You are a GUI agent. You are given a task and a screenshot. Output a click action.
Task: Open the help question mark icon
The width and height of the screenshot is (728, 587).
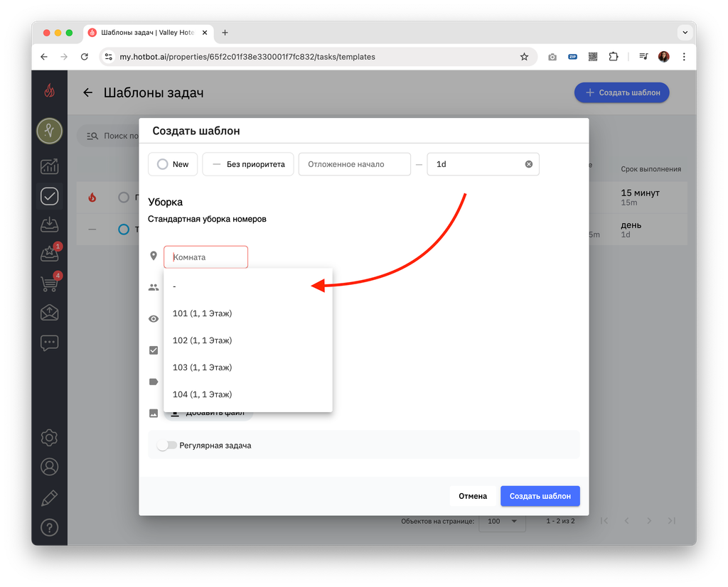point(49,527)
